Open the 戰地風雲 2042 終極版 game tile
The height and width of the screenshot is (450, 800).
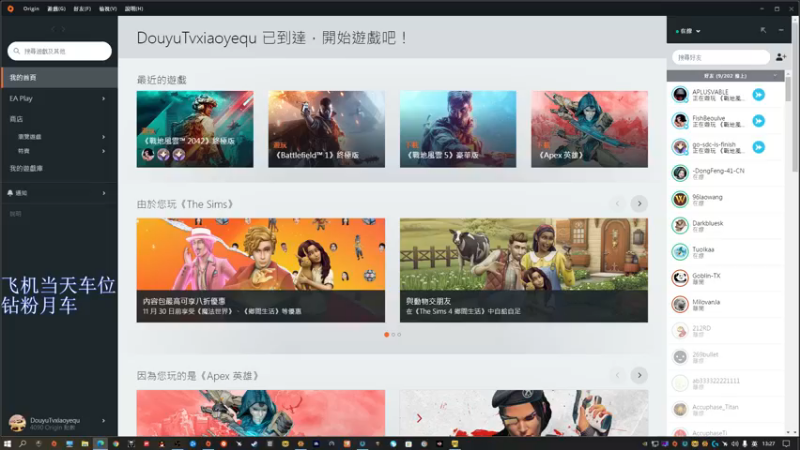coord(195,129)
